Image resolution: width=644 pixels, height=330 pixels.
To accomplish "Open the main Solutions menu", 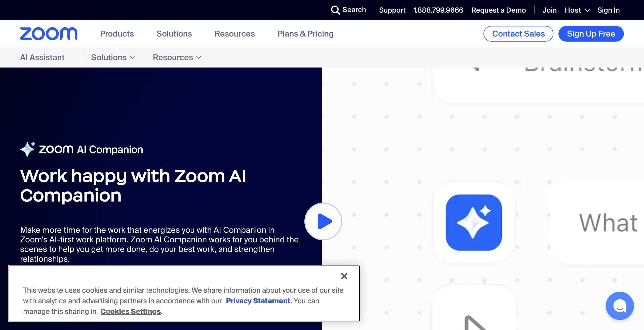I will tap(174, 34).
